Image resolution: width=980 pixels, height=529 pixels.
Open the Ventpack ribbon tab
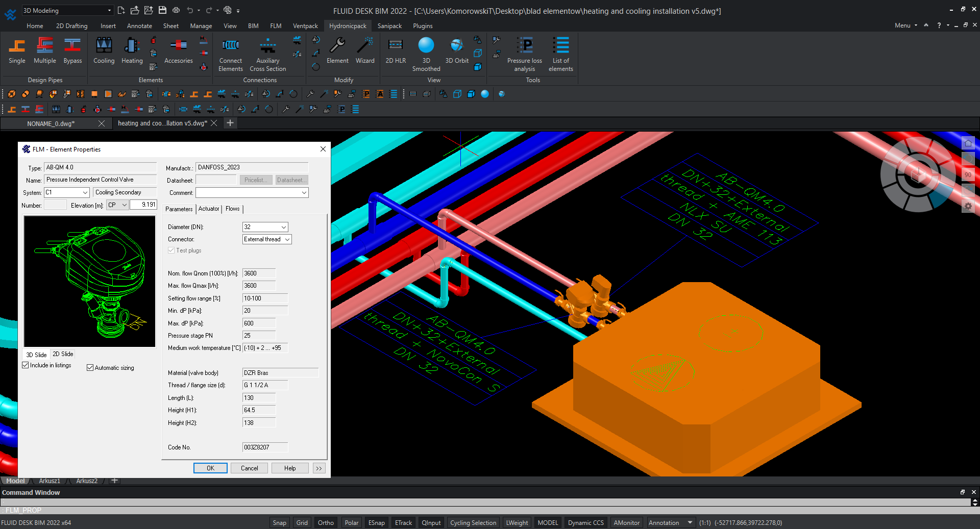pos(305,26)
